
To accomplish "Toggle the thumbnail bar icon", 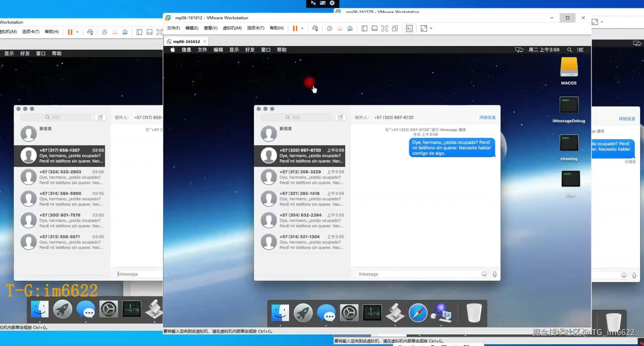I will coord(374,29).
